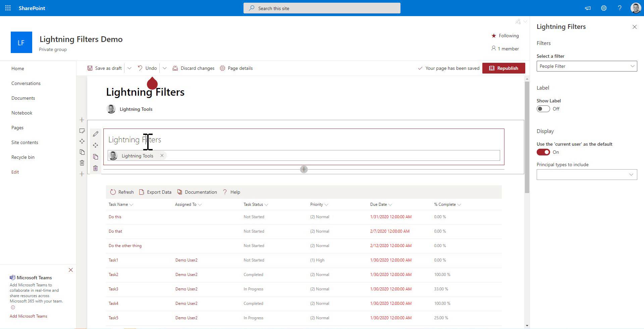Open the Do this task link
Screen dimensions: 644x329
point(115,217)
